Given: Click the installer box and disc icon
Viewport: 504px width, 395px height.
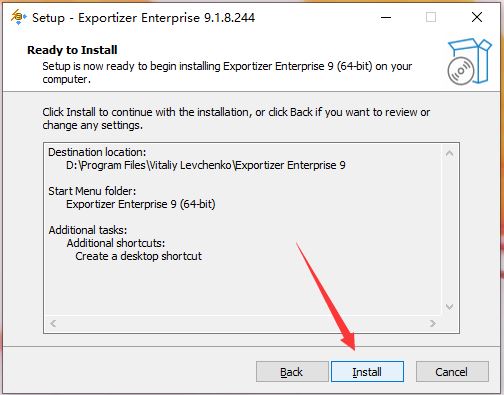Looking at the screenshot, I should point(469,61).
